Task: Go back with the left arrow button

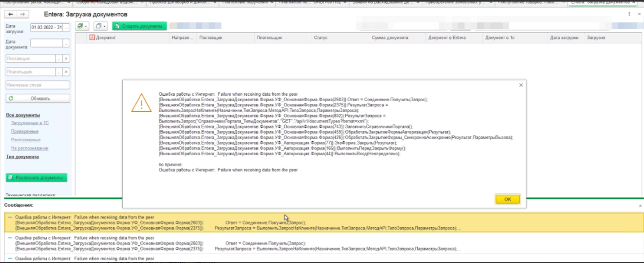Action: tap(10, 14)
